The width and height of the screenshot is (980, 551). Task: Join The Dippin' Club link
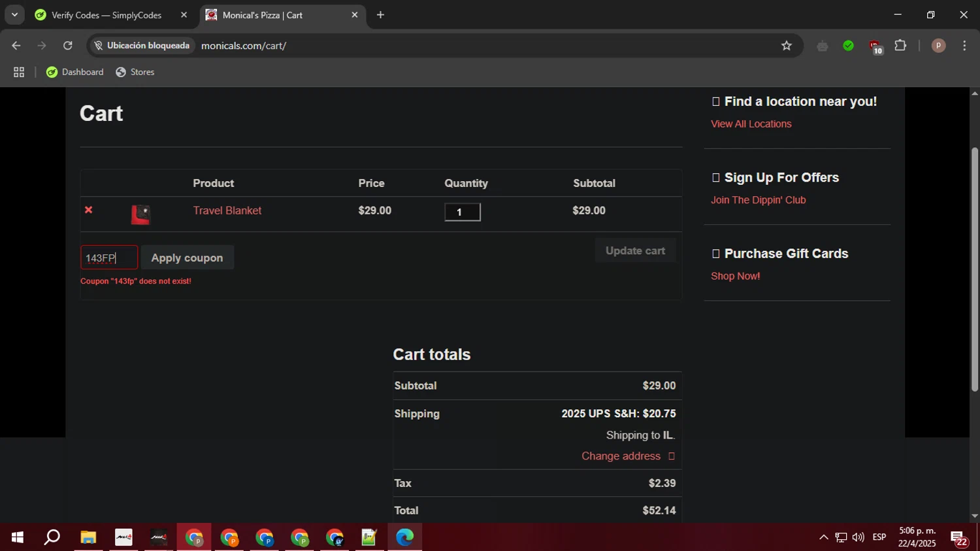pyautogui.click(x=758, y=200)
